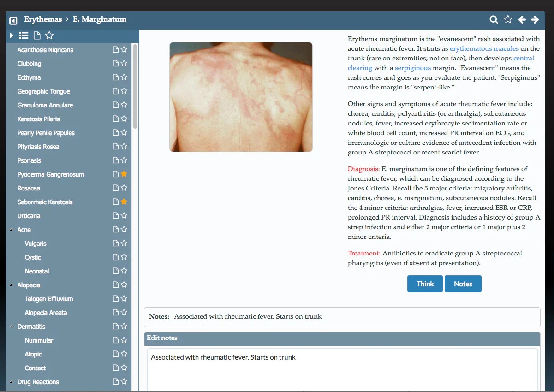The width and height of the screenshot is (554, 392).
Task: Unstar the Seborrheic Keratosis entry
Action: pos(124,202)
